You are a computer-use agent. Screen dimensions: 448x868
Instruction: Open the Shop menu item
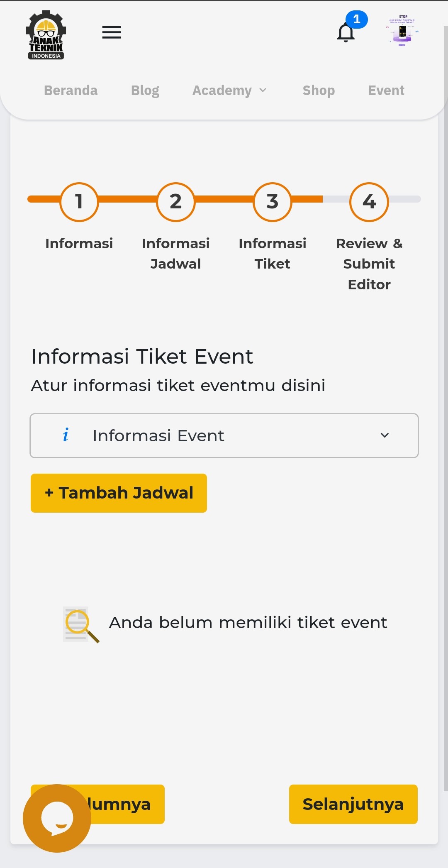pos(319,90)
